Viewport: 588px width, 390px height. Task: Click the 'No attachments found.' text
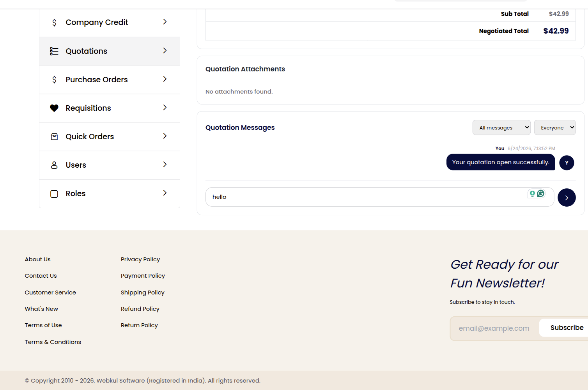(239, 92)
